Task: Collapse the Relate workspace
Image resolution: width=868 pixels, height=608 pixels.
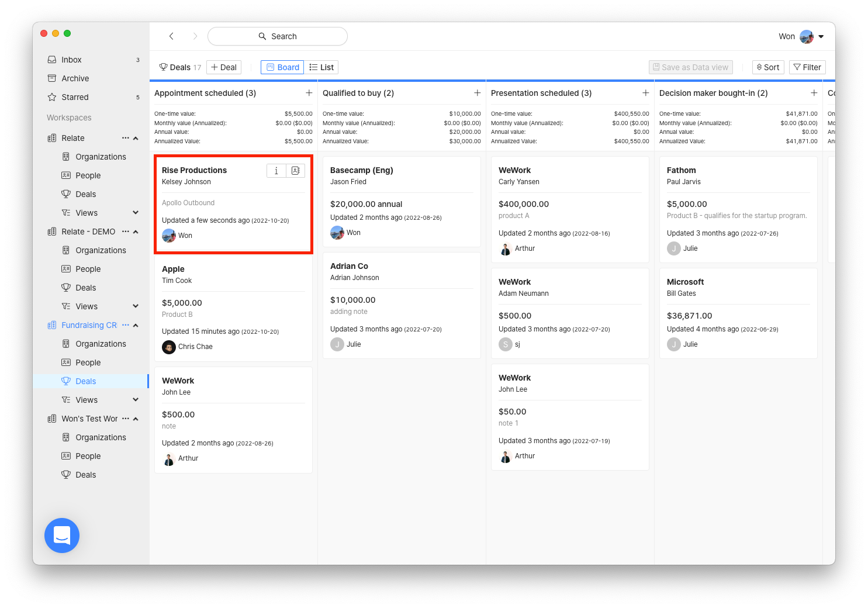Action: [x=136, y=138]
